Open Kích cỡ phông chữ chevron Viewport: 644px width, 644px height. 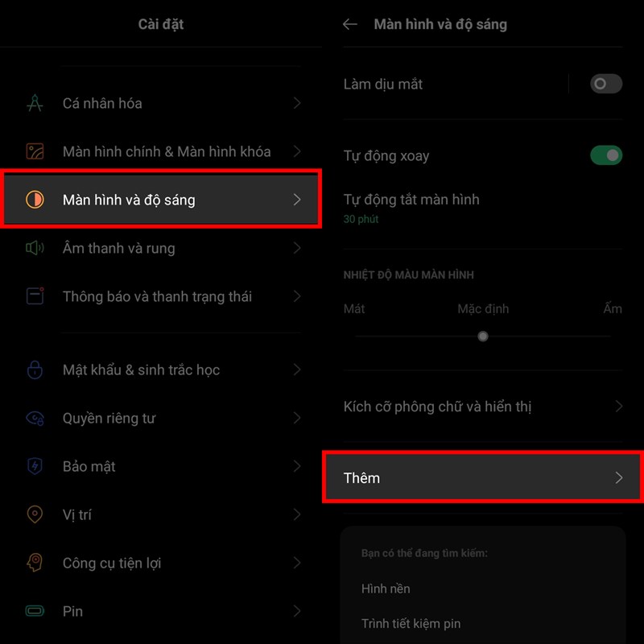click(x=619, y=407)
